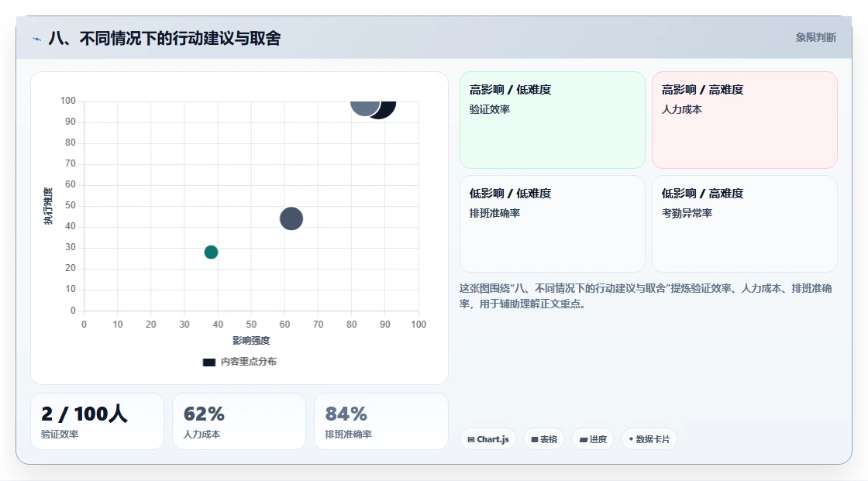868x481 pixels.
Task: Open the 高影响 / 低难度 quadrant card
Action: click(x=552, y=119)
